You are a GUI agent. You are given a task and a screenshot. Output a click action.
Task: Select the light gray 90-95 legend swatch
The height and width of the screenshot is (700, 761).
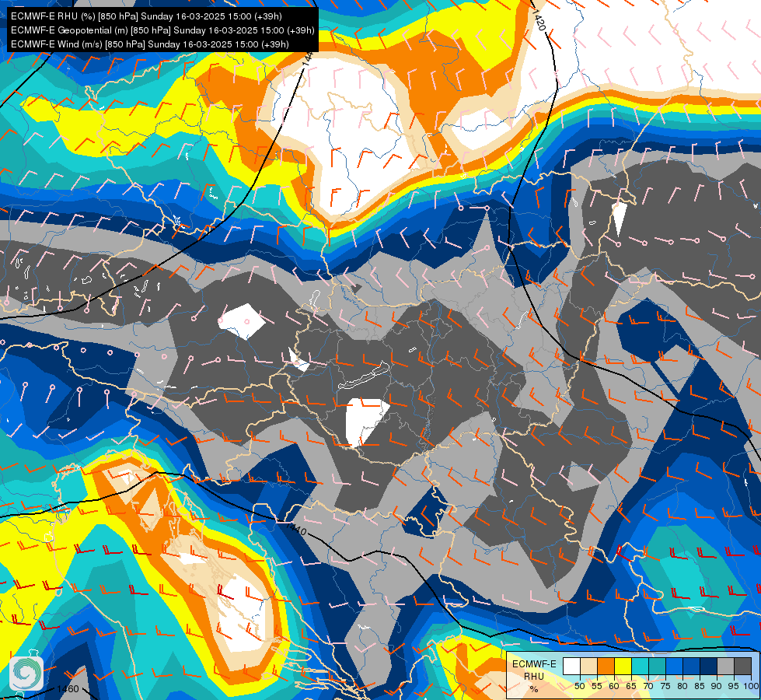[x=725, y=666]
